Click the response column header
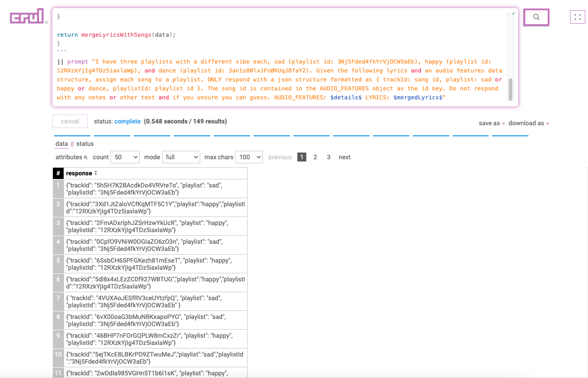The width and height of the screenshot is (588, 378). coord(156,173)
